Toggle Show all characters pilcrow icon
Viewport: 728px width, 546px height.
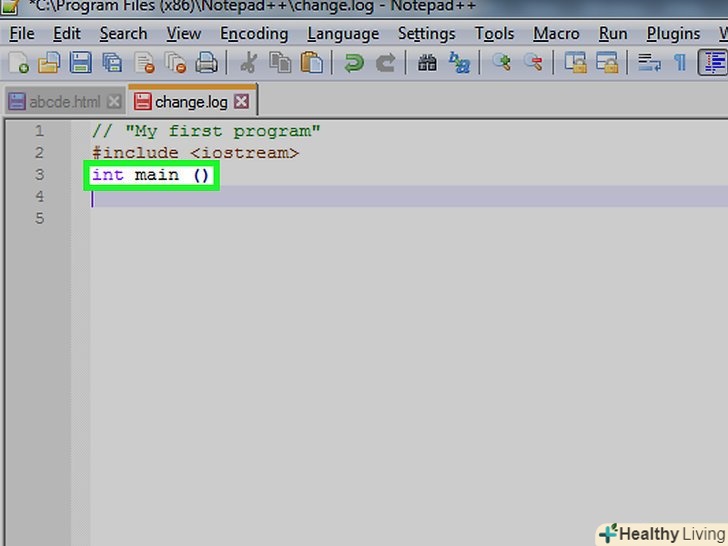click(680, 63)
